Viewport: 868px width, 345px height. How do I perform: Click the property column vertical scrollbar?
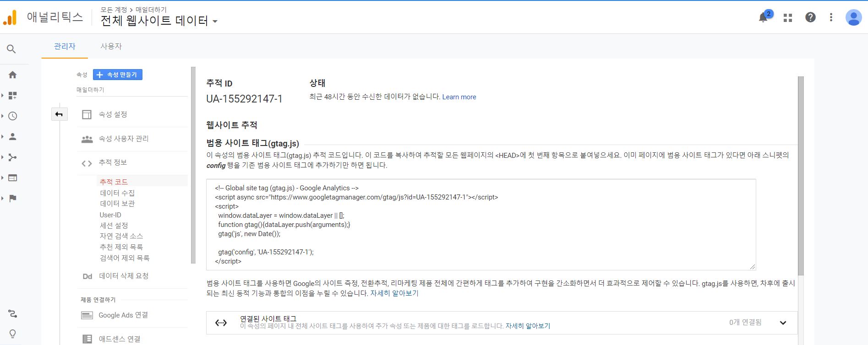(x=193, y=165)
